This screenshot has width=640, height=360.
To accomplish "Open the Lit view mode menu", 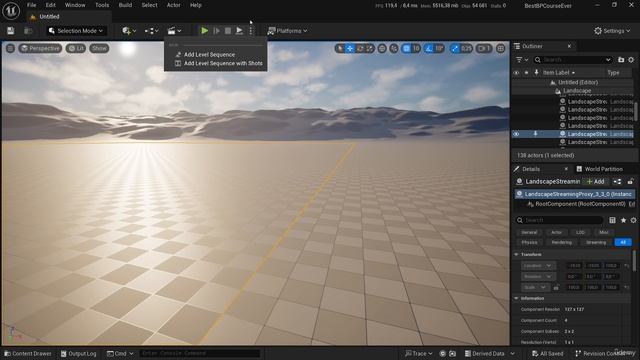I will [x=76, y=49].
